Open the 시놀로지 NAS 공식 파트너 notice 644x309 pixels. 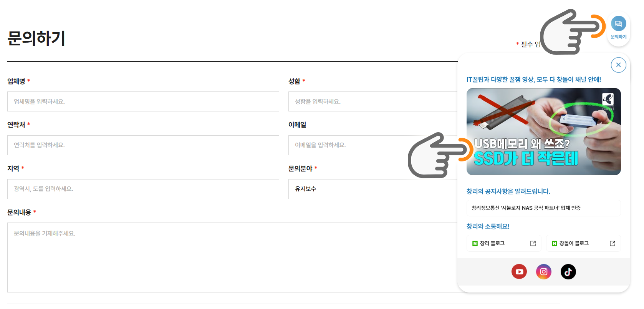point(543,208)
